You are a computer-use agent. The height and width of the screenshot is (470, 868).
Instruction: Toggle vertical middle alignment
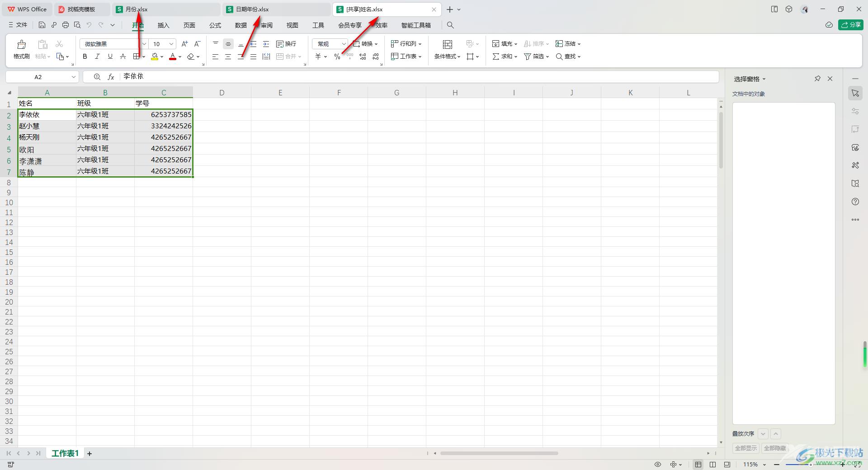click(228, 44)
